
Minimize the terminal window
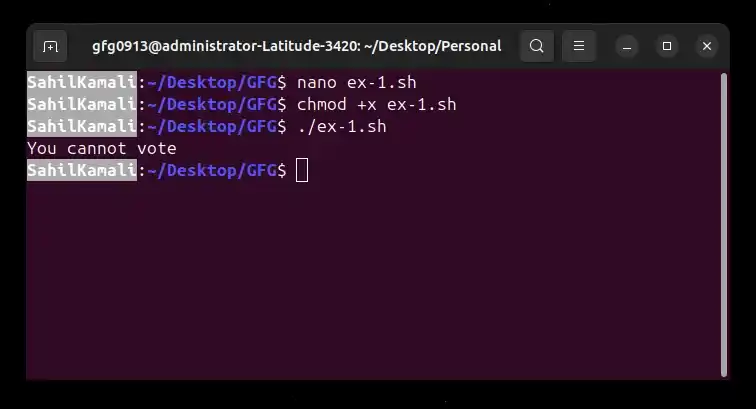[627, 46]
